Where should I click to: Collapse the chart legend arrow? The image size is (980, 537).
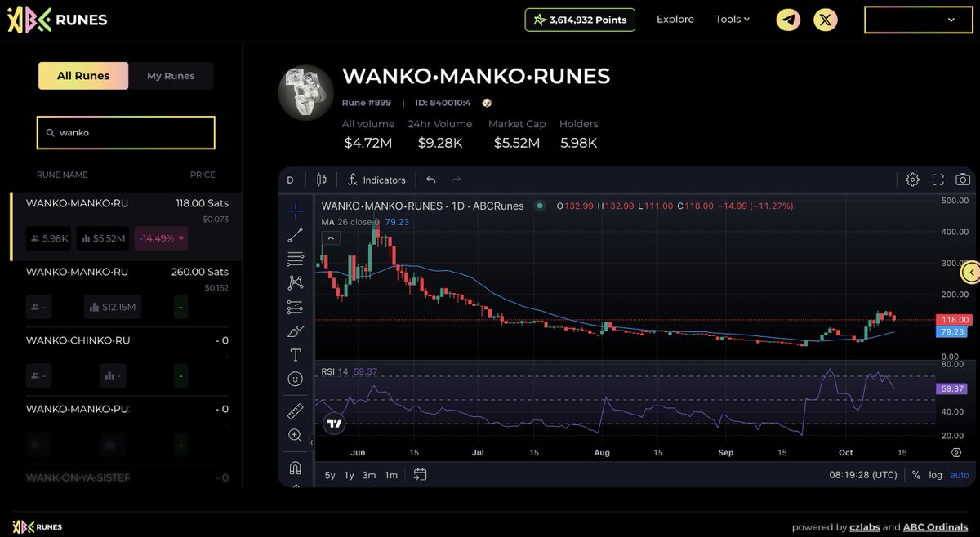coord(332,238)
